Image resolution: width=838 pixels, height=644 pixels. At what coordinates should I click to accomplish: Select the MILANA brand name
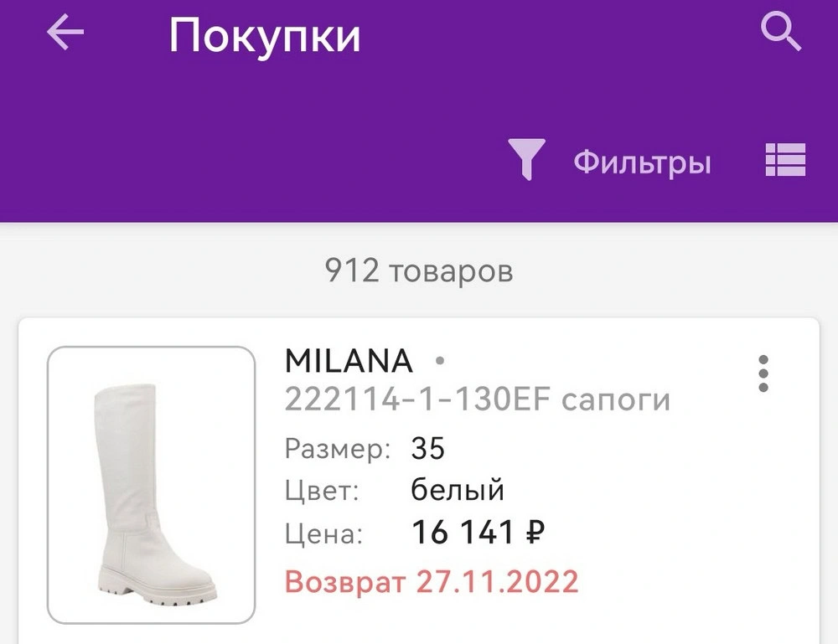(x=349, y=362)
